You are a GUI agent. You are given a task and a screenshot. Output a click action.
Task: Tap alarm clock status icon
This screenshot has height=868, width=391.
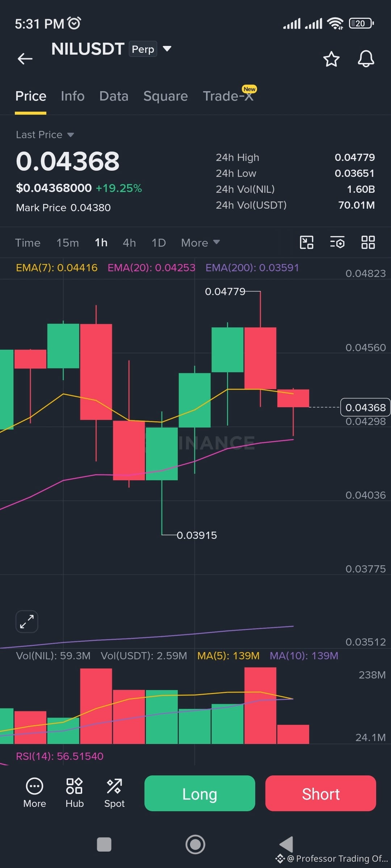[x=75, y=23]
